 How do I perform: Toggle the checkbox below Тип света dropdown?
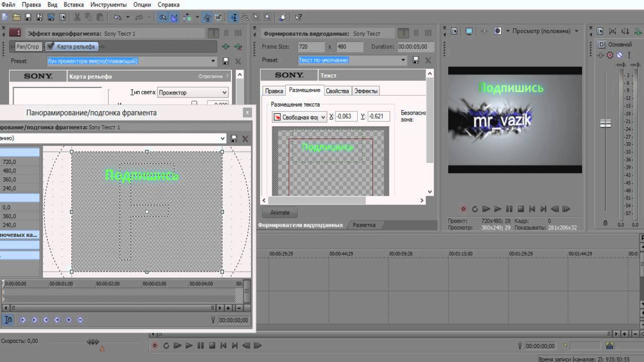(x=194, y=103)
